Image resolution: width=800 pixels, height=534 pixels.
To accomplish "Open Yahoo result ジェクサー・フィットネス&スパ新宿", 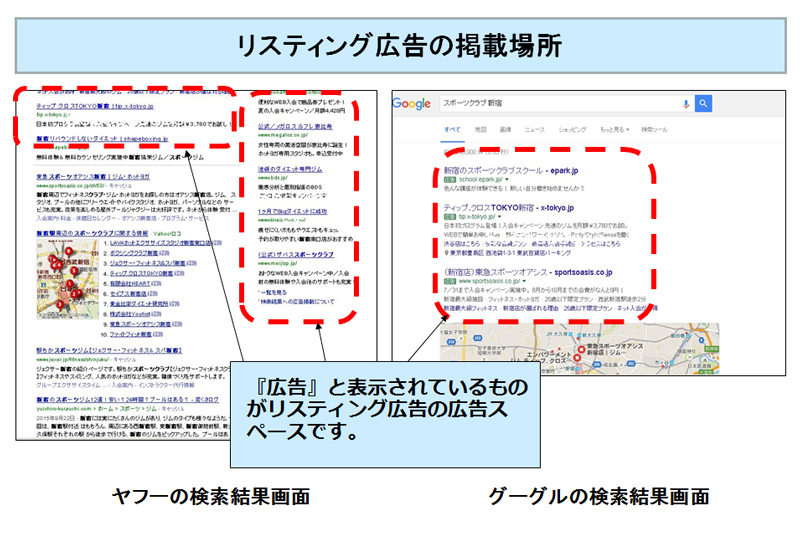I will pos(109,350).
